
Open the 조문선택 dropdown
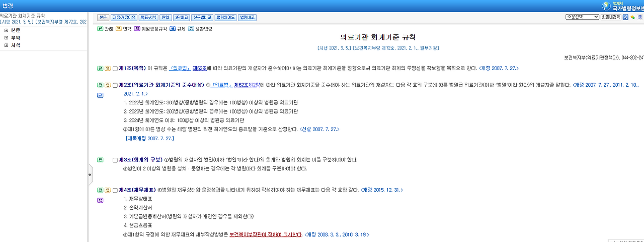(x=582, y=17)
